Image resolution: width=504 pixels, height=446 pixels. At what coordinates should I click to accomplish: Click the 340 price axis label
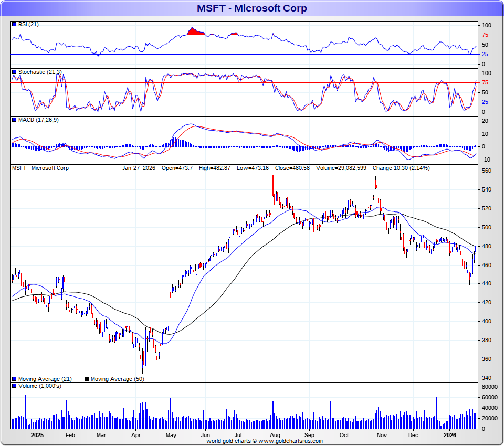(x=487, y=378)
